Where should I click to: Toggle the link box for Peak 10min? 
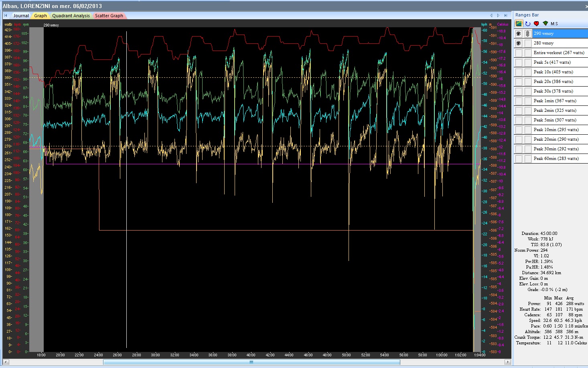click(x=528, y=130)
